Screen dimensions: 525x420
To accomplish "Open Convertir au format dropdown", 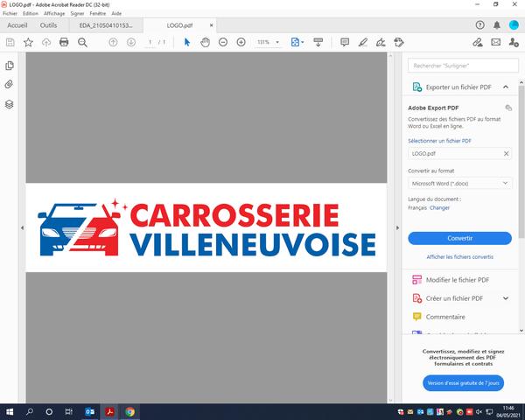I will point(459,183).
